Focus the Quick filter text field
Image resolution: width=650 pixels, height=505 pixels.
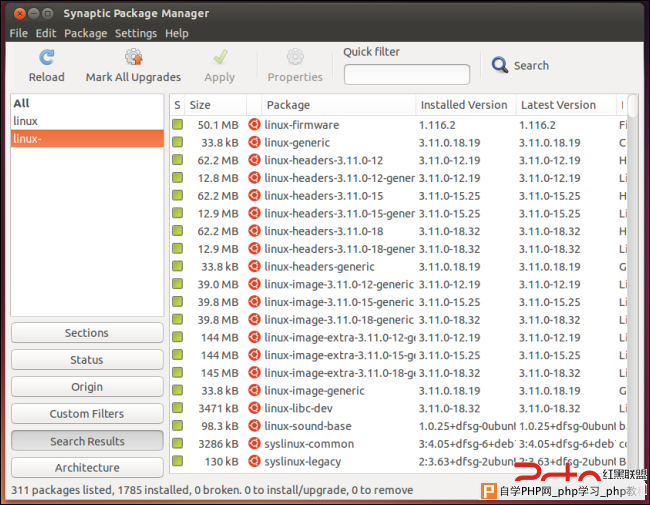(x=407, y=75)
